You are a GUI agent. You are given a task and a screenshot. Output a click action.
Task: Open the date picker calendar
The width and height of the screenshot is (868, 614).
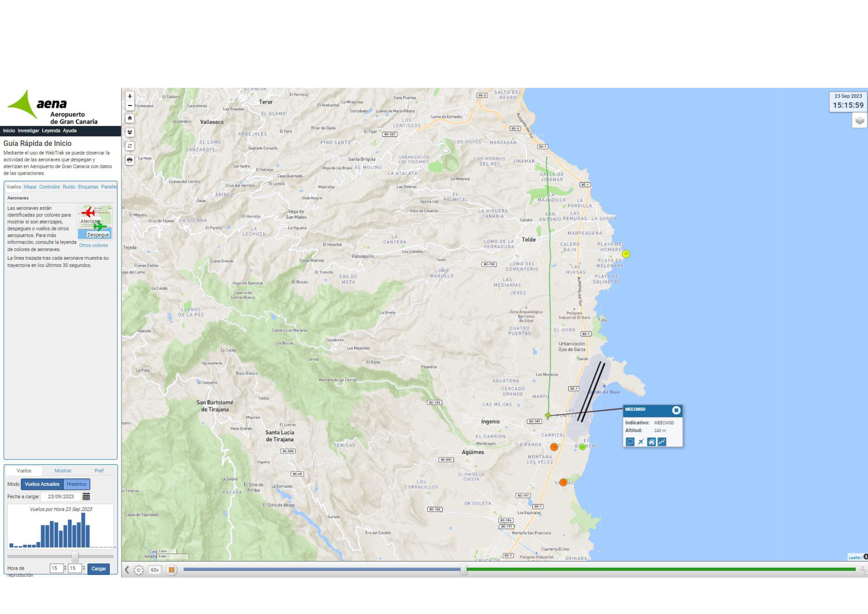tap(86, 496)
